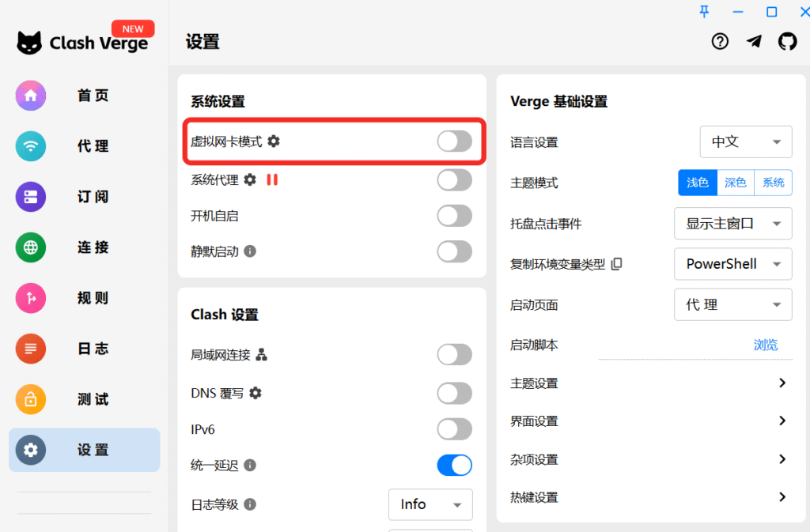This screenshot has width=810, height=532.
Task: Click the copy icon beside 复制环境变量类型
Action: (617, 264)
